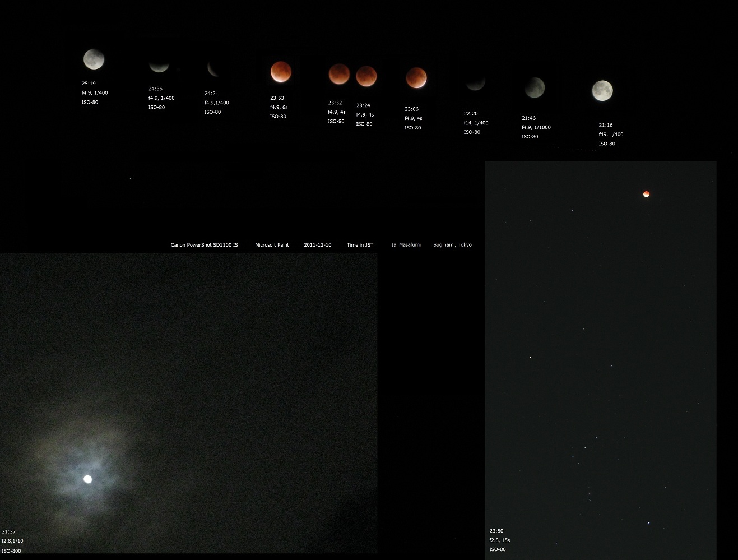The height and width of the screenshot is (560, 738).
Task: Select the moon image above 24:36
Action: click(159, 66)
